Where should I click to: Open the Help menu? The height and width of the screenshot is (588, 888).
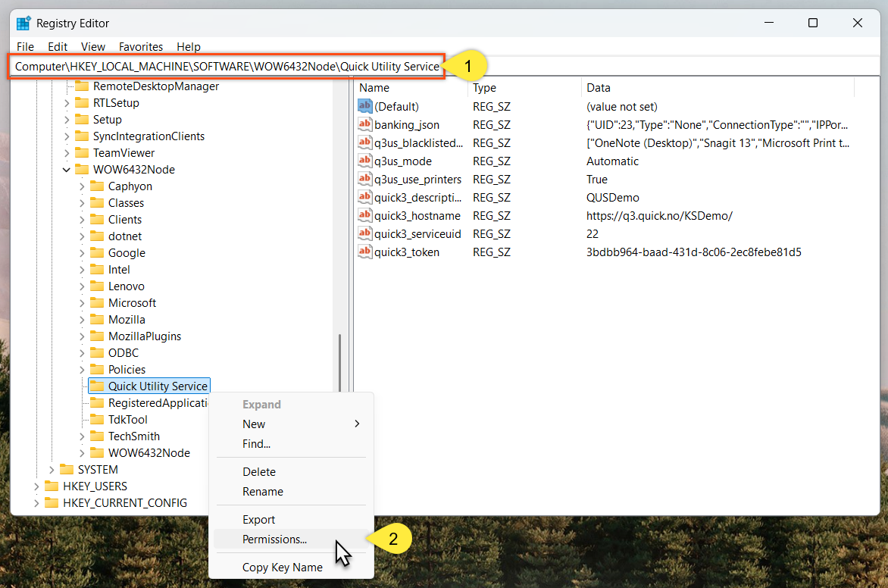point(189,46)
